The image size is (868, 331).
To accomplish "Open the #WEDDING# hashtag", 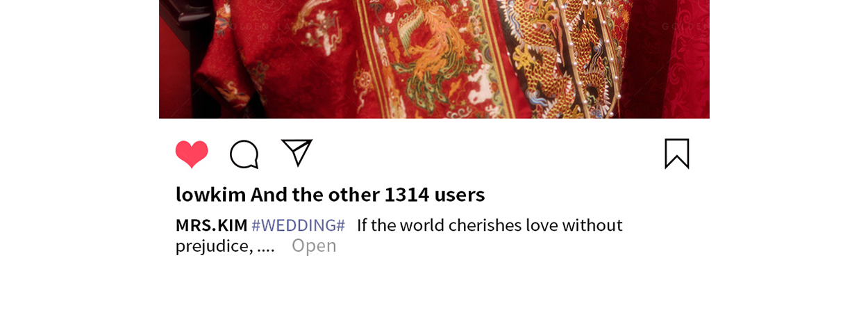I will click(x=298, y=225).
